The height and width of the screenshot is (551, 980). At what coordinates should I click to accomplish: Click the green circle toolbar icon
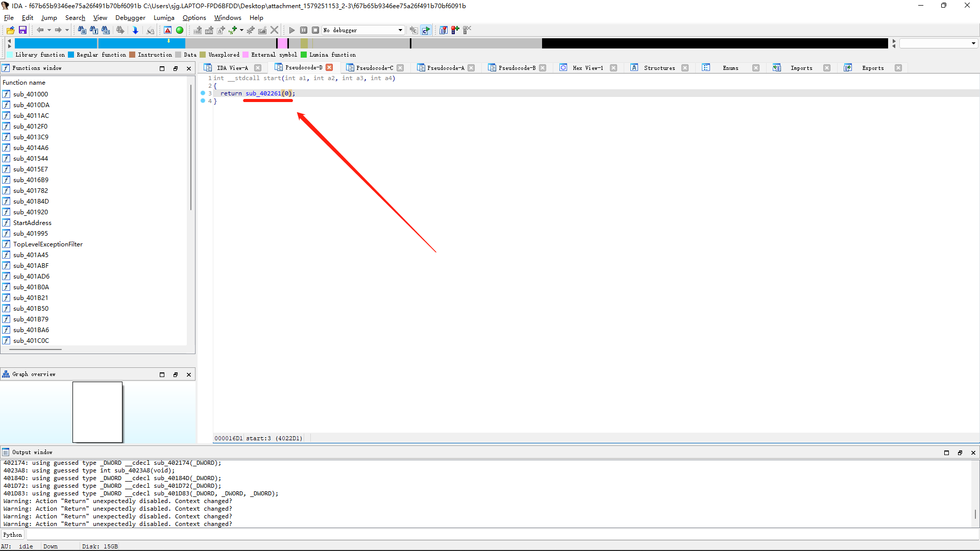tap(180, 30)
